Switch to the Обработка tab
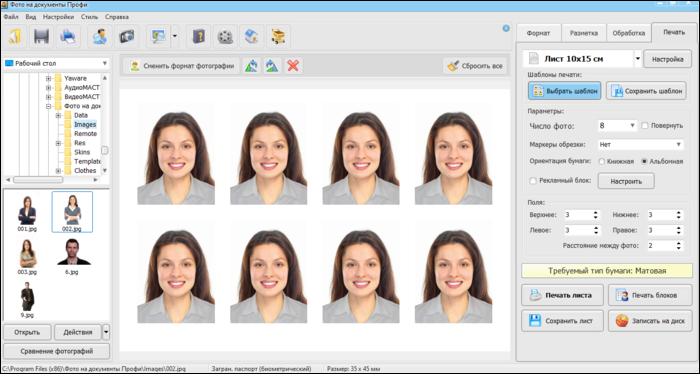The height and width of the screenshot is (374, 700). pyautogui.click(x=629, y=33)
